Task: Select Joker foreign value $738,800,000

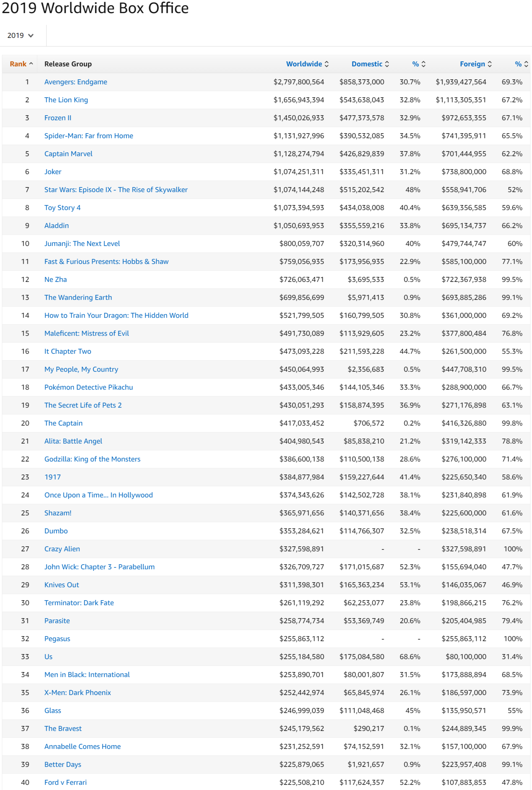Action: [464, 172]
